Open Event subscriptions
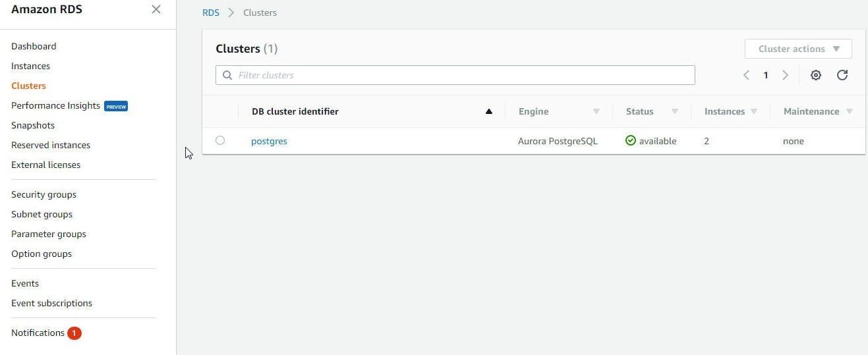The height and width of the screenshot is (355, 868). pyautogui.click(x=51, y=303)
